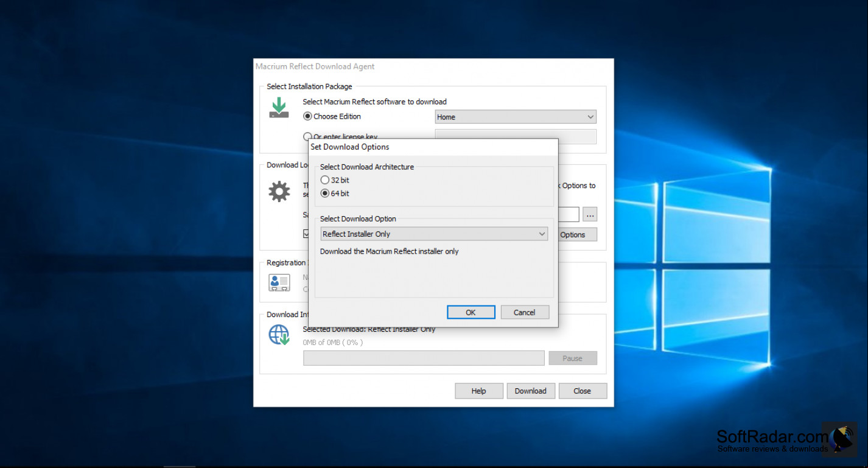Click the 'Select Download Architecture' group label
This screenshot has height=468, width=868.
tap(367, 167)
